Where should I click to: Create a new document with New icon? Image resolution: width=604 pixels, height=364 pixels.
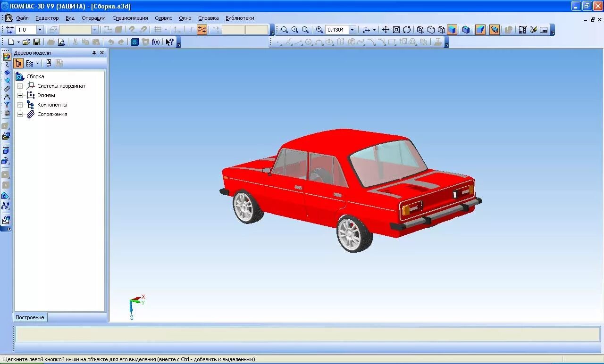(x=11, y=42)
